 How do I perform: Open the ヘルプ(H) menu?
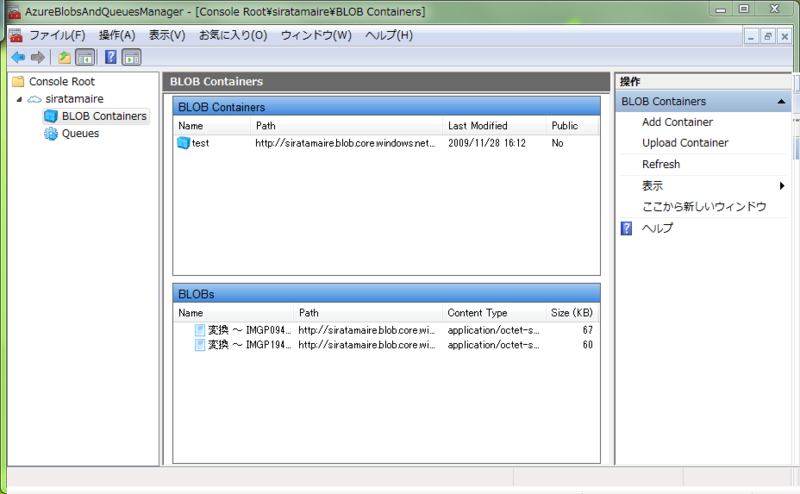pos(389,35)
